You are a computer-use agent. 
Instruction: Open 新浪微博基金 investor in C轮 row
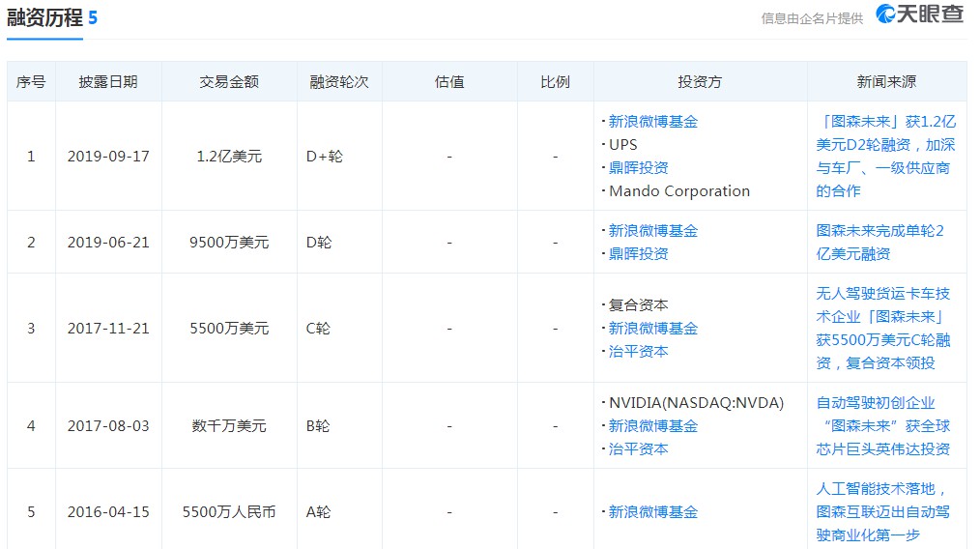[653, 329]
